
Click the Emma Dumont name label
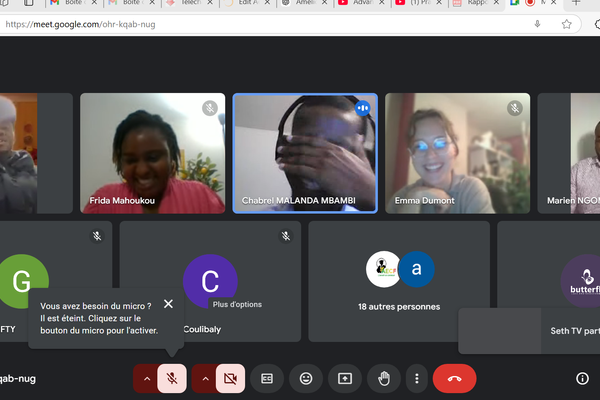pos(424,201)
